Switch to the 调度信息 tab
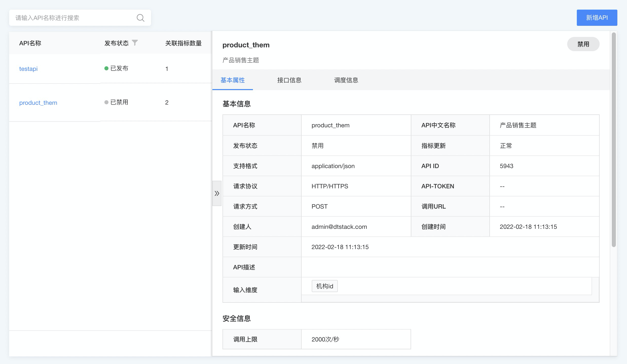Viewport: 627px width, 364px height. click(x=346, y=80)
